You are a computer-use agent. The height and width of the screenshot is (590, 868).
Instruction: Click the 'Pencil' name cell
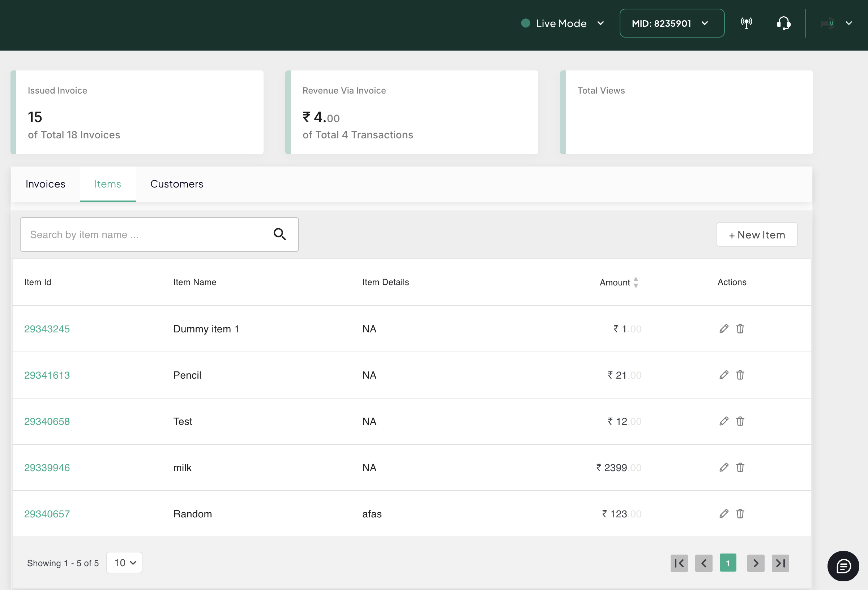[187, 375]
